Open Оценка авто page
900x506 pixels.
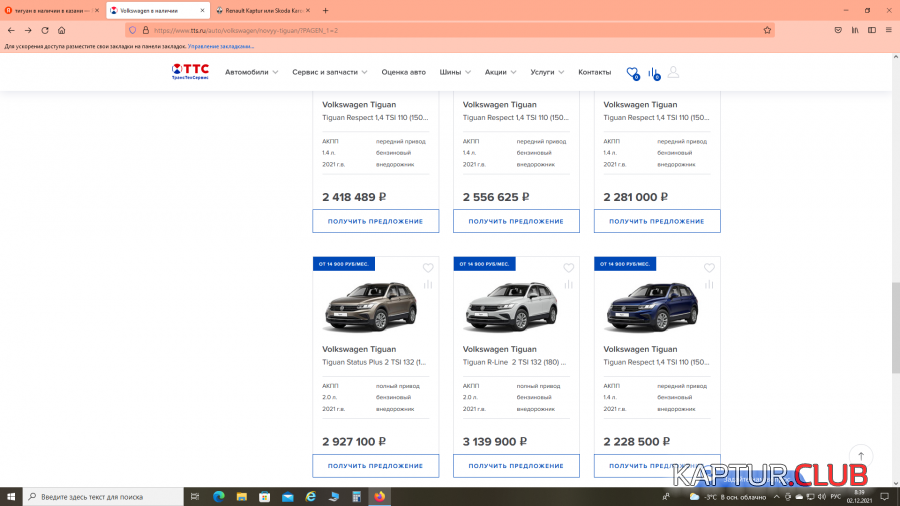(404, 72)
